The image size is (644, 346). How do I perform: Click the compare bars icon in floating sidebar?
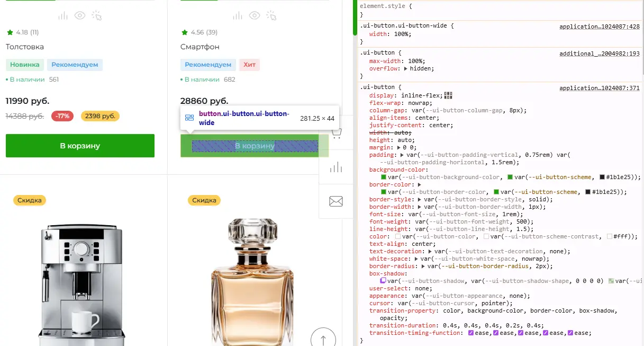[336, 167]
